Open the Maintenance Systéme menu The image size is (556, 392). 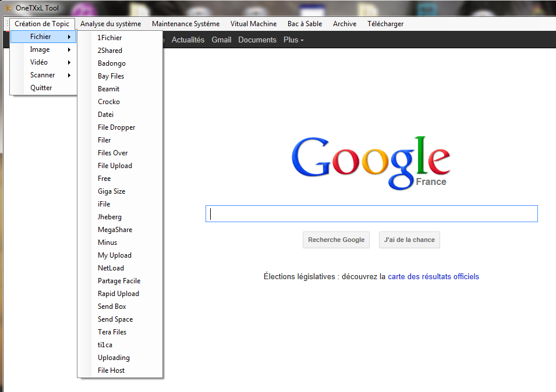click(x=186, y=24)
